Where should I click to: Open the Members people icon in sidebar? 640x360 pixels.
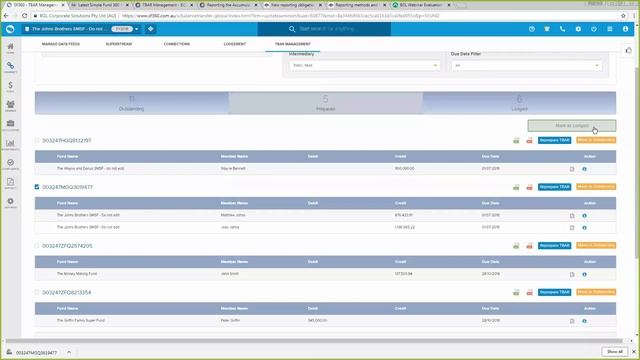[10, 105]
